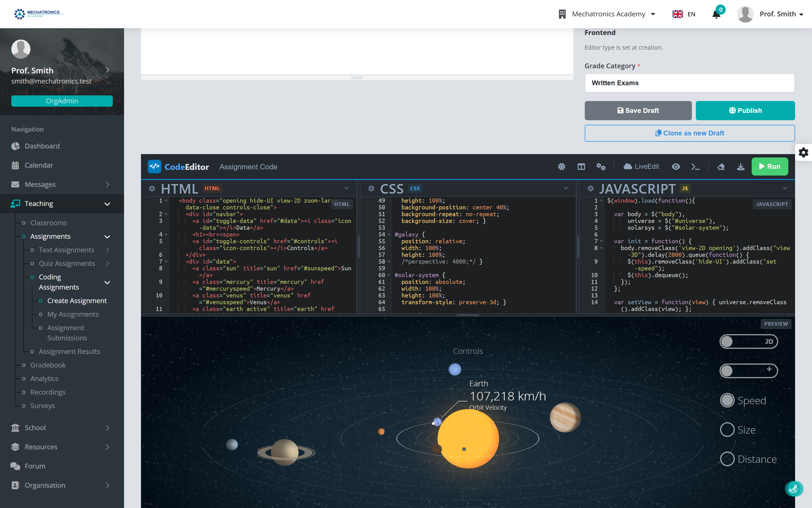The height and width of the screenshot is (508, 812).
Task: Open the editor advanced settings cogs icon
Action: 601,167
